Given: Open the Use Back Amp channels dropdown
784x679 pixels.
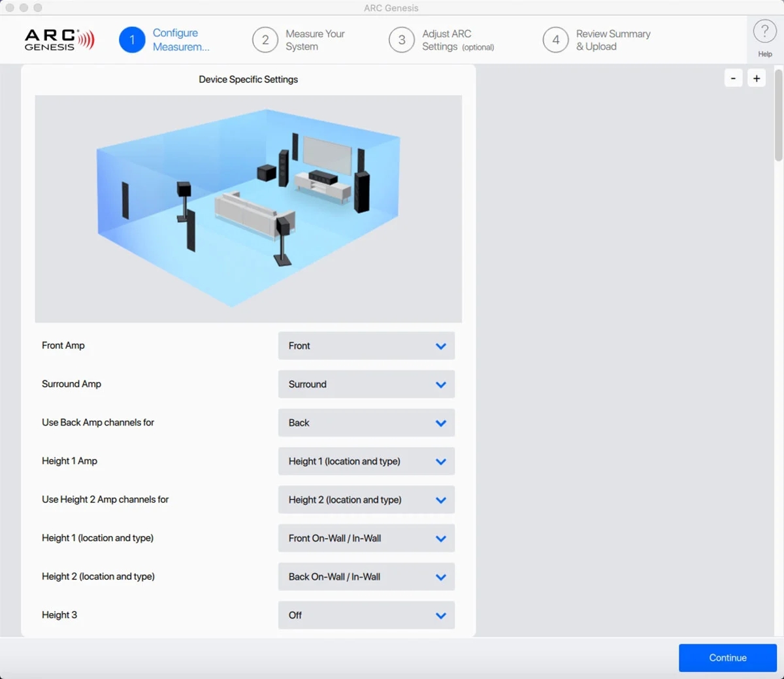Looking at the screenshot, I should [366, 423].
